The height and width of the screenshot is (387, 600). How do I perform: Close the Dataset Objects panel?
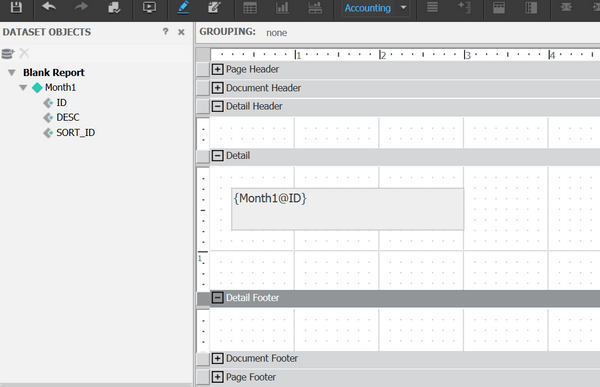pyautogui.click(x=181, y=32)
